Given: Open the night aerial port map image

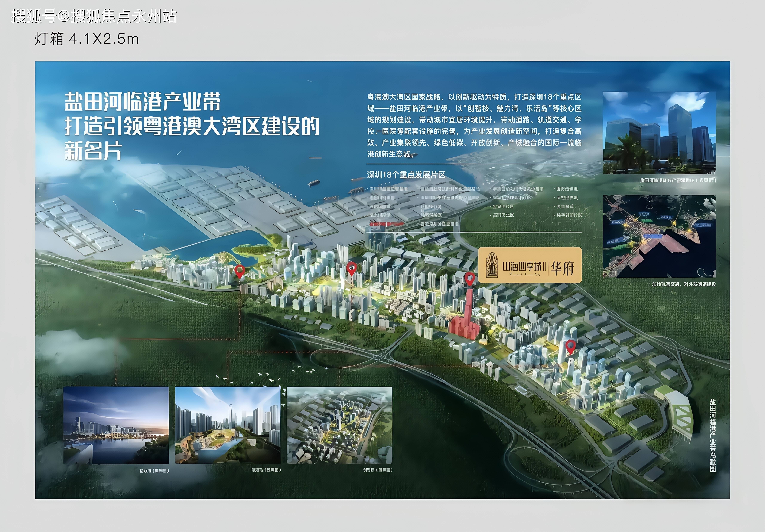Looking at the screenshot, I should [x=659, y=236].
